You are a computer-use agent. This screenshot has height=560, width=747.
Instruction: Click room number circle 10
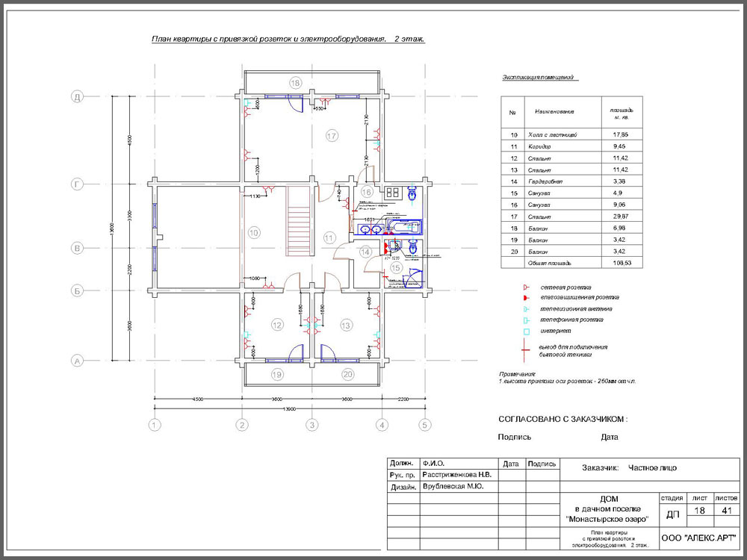point(253,233)
